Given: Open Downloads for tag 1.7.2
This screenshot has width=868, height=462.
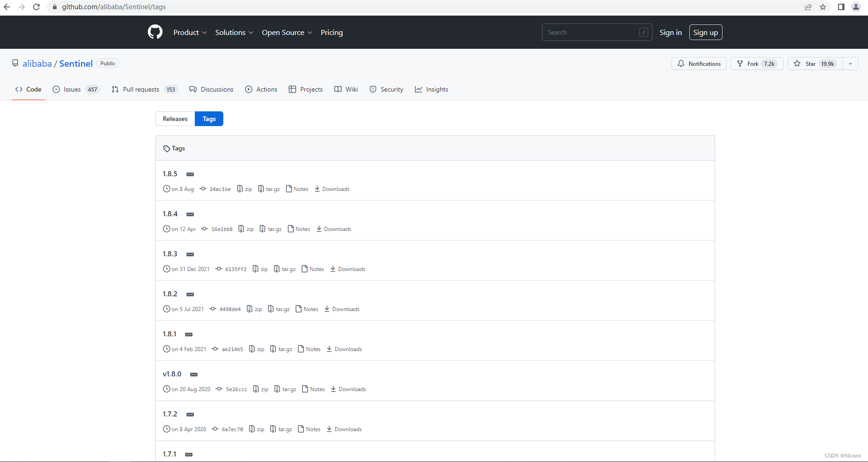Looking at the screenshot, I should point(344,429).
